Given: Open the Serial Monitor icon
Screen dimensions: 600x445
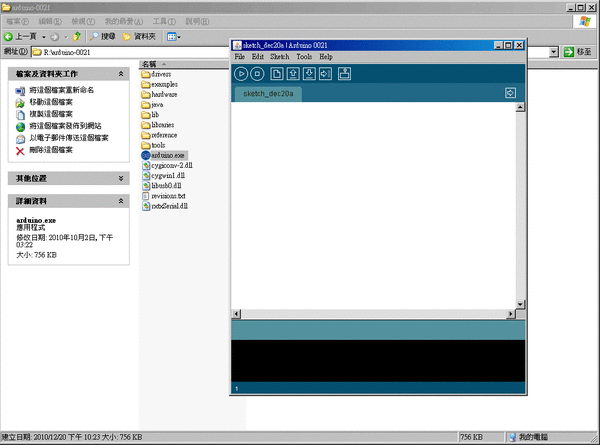Looking at the screenshot, I should (344, 73).
